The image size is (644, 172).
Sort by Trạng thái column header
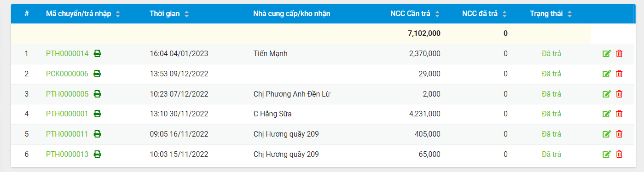570,14
